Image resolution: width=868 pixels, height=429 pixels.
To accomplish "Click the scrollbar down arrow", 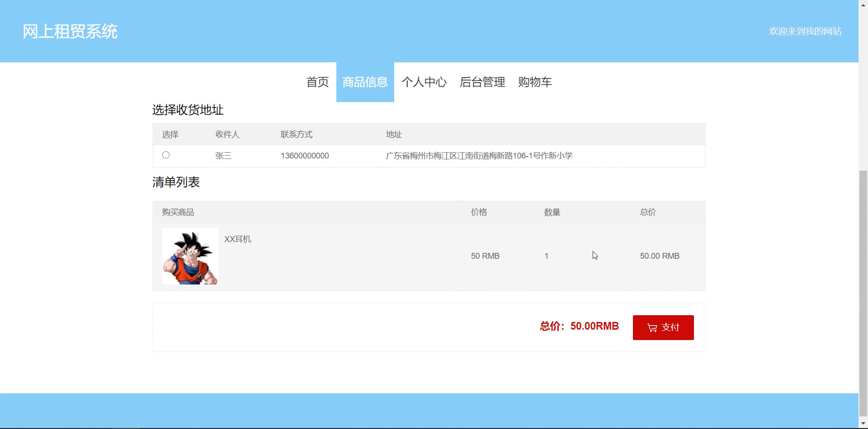I will pos(863,424).
